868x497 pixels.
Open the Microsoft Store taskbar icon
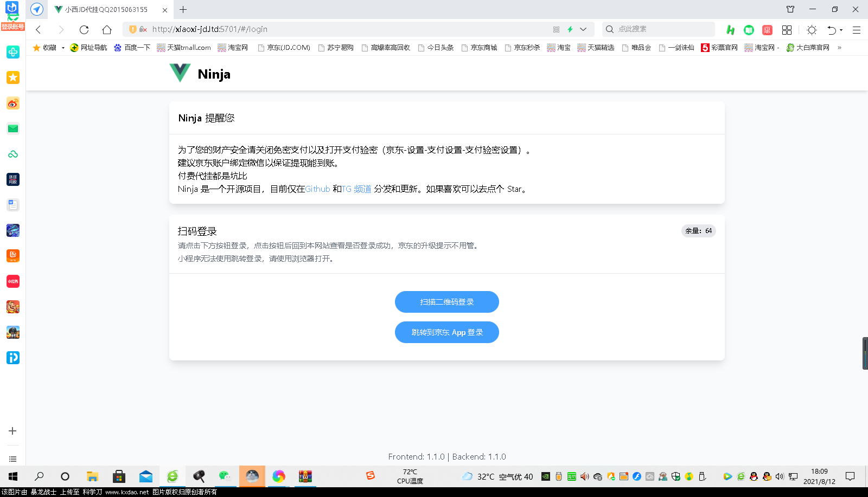[119, 476]
